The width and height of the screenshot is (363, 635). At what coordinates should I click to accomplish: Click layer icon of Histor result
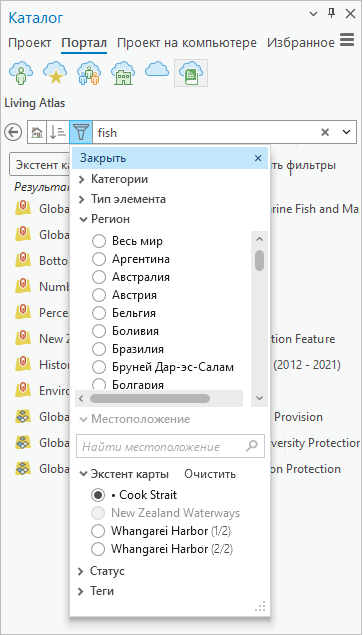pyautogui.click(x=23, y=364)
